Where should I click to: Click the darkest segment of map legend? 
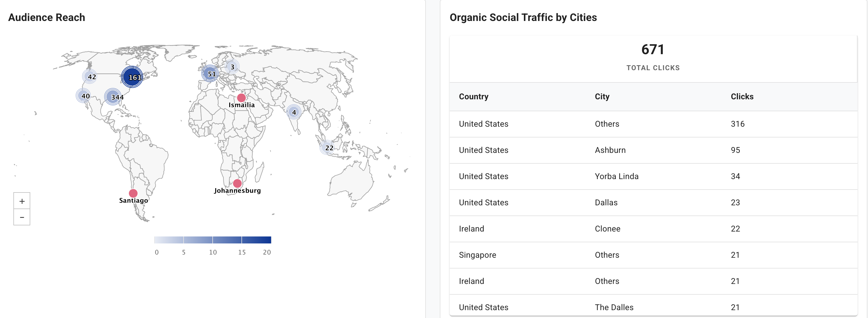click(x=257, y=240)
